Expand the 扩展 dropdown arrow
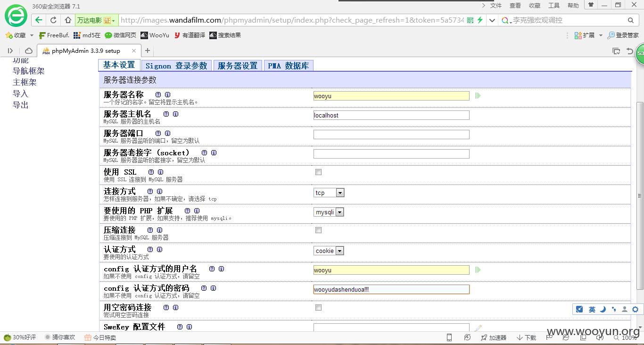This screenshot has height=345, width=644. tap(601, 35)
